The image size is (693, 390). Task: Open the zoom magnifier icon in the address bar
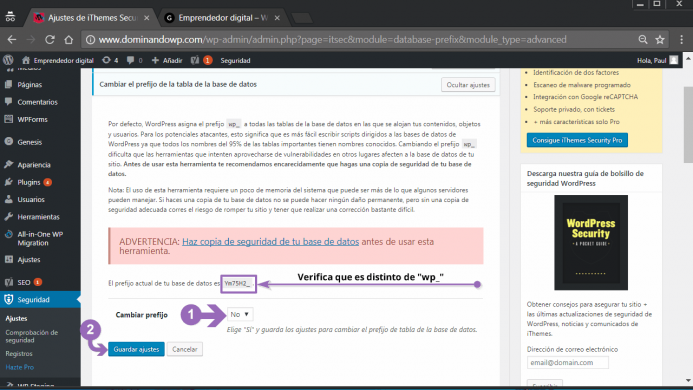[x=643, y=40]
